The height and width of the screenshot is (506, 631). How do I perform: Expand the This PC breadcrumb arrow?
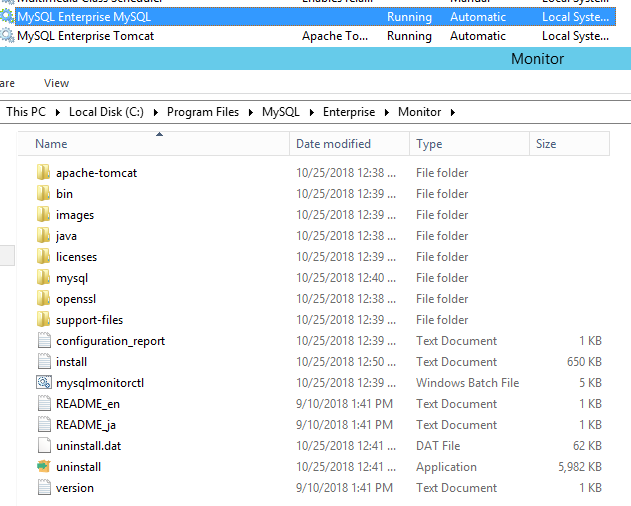[58, 112]
